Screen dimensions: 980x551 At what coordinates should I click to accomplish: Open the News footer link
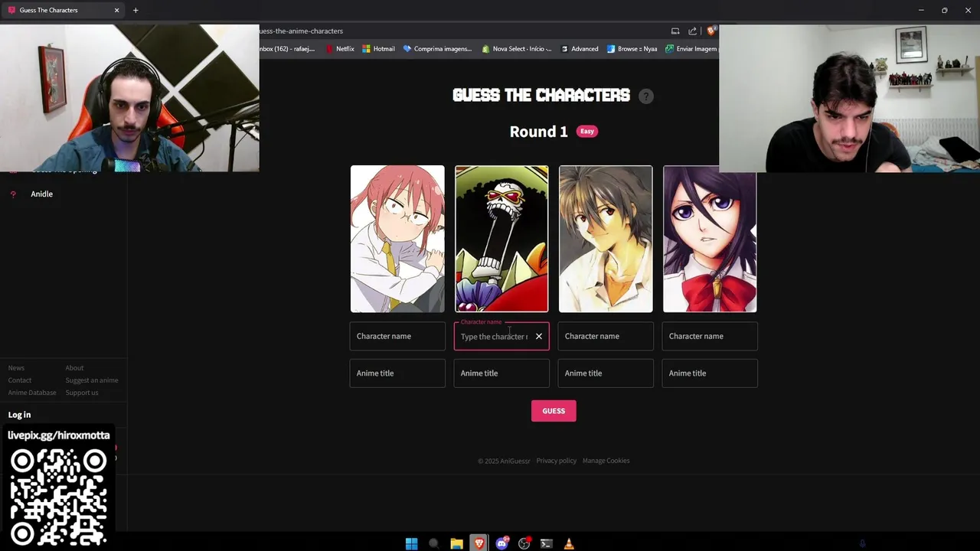[16, 368]
